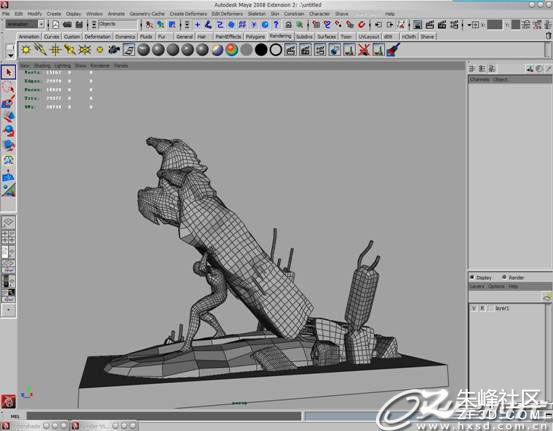Select the Display layer radio button
553x431 pixels.
[472, 277]
